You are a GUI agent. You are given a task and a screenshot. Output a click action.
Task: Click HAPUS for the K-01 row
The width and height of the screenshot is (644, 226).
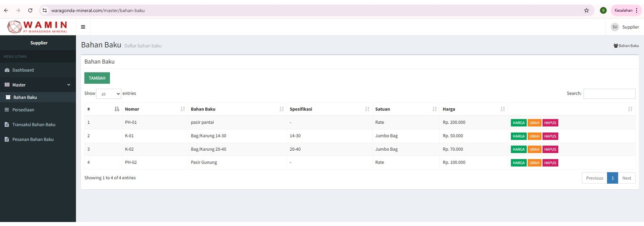pos(550,136)
